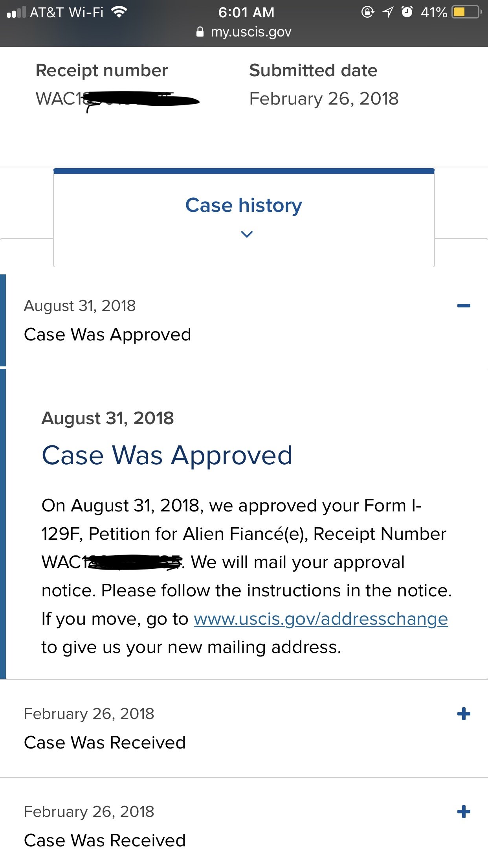Click the large Case Was Approved heading

click(167, 456)
